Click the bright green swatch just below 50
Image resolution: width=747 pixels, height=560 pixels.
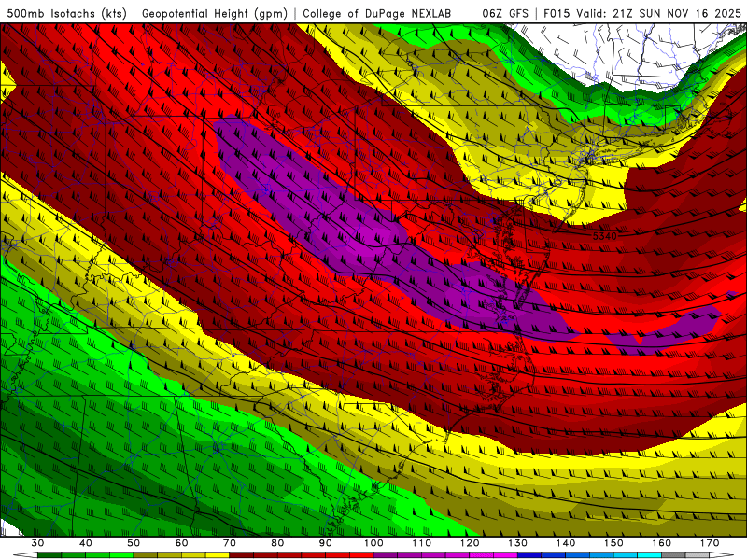(x=121, y=555)
